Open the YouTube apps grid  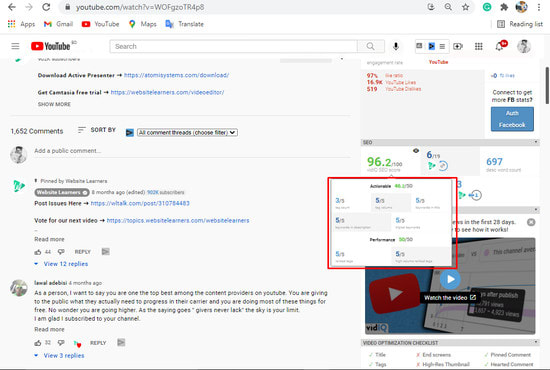(x=478, y=46)
